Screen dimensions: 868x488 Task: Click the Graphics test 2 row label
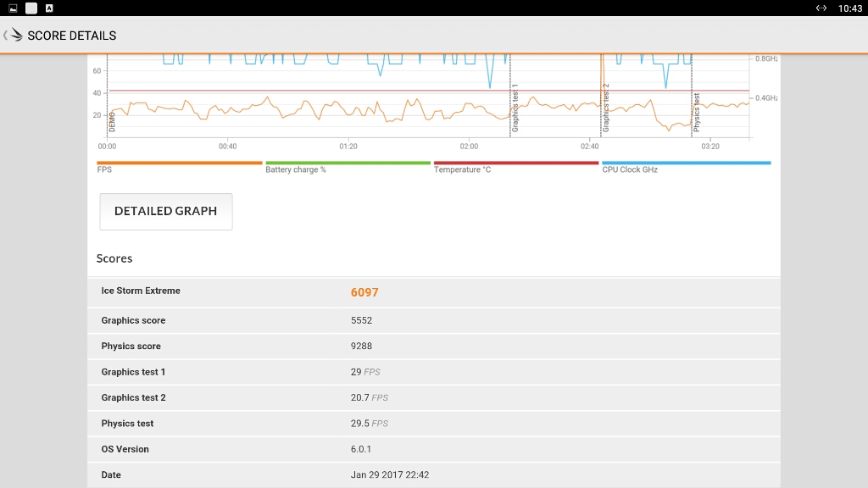tap(133, 397)
